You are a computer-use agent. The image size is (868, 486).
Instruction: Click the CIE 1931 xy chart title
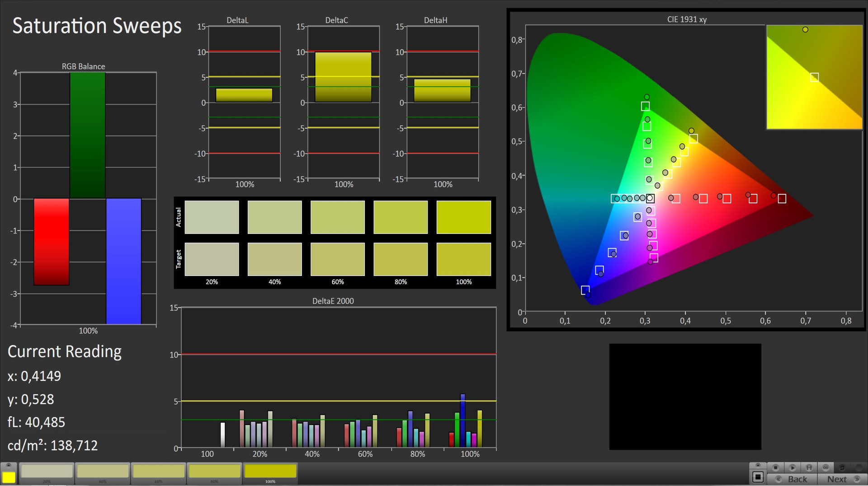point(687,19)
